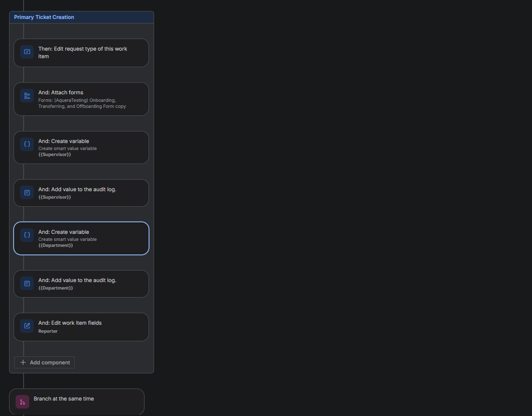This screenshot has height=416, width=532.
Task: Click the plus icon on Add component
Action: pos(23,362)
